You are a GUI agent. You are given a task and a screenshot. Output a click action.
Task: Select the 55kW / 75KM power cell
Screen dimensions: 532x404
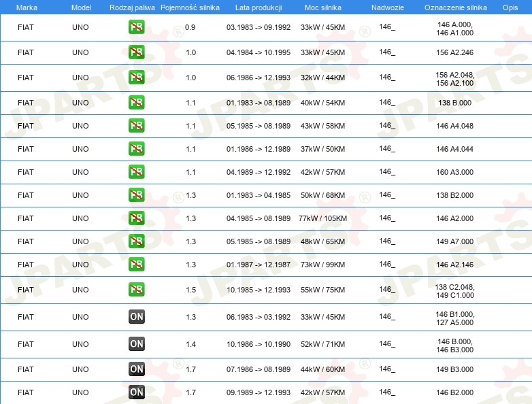tap(322, 290)
